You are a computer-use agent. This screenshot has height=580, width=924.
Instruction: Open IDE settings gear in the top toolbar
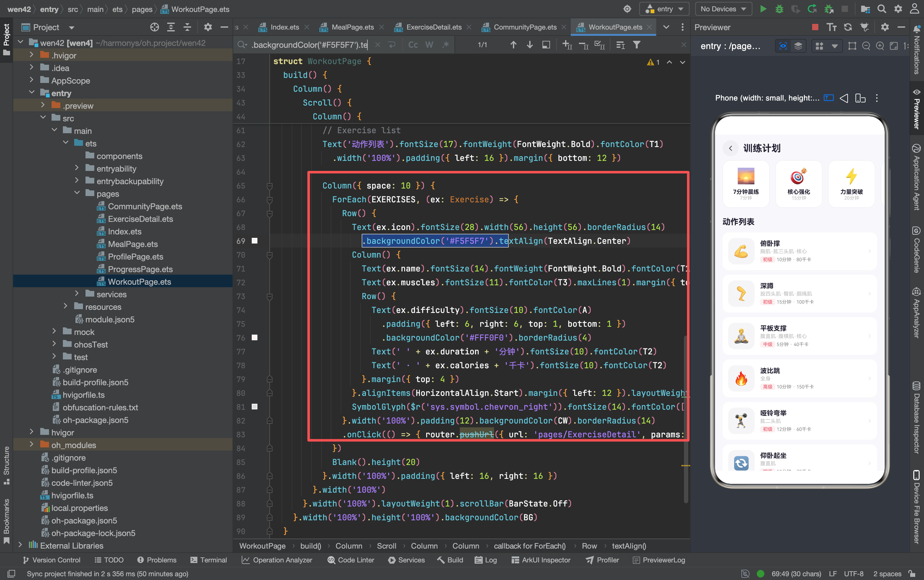click(x=898, y=9)
